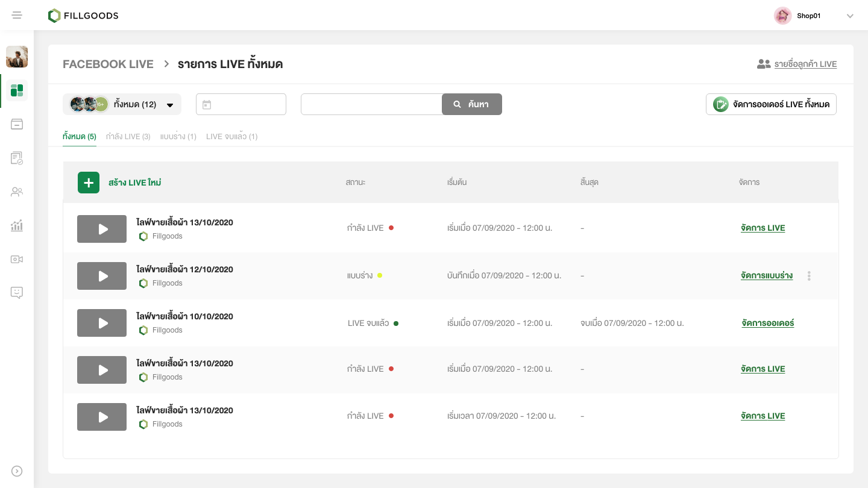Select the dashboard icon in sidebar
Viewport: 868px width, 488px height.
(17, 90)
